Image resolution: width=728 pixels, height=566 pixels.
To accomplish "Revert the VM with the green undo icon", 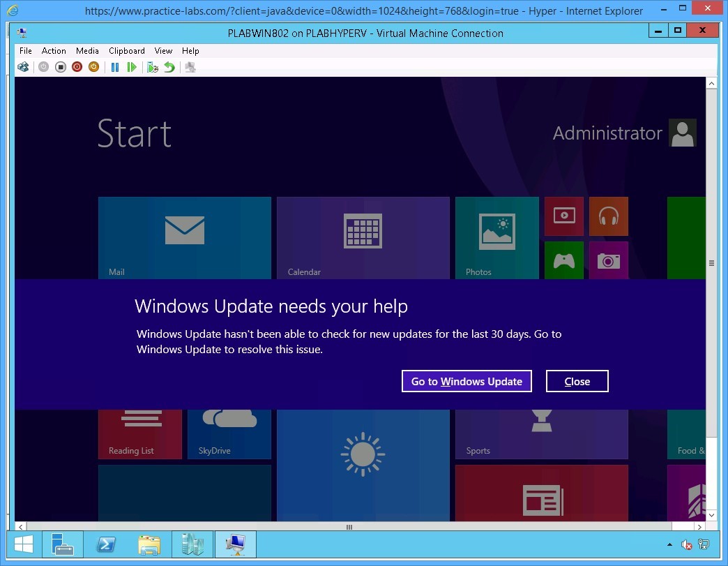I will [169, 66].
